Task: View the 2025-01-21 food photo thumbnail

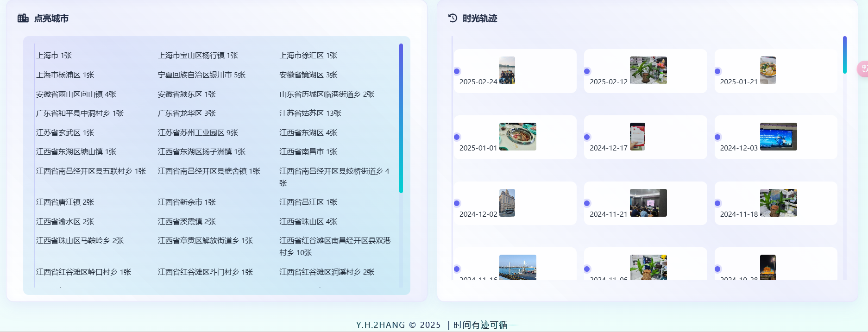Action: pyautogui.click(x=767, y=70)
